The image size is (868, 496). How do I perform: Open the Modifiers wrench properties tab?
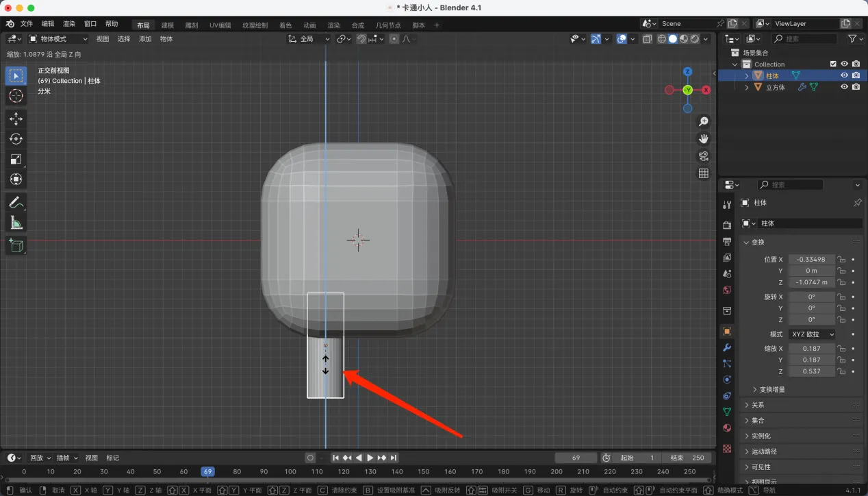pyautogui.click(x=727, y=347)
